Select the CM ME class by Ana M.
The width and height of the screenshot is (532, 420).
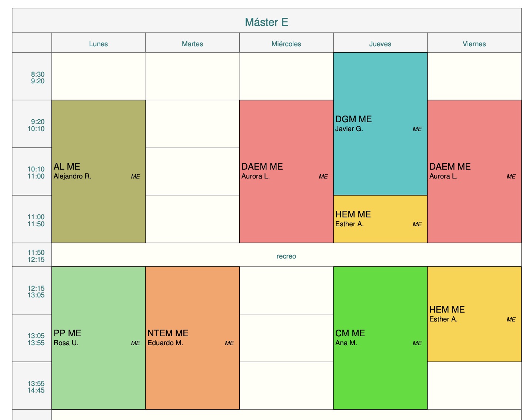[380, 338]
